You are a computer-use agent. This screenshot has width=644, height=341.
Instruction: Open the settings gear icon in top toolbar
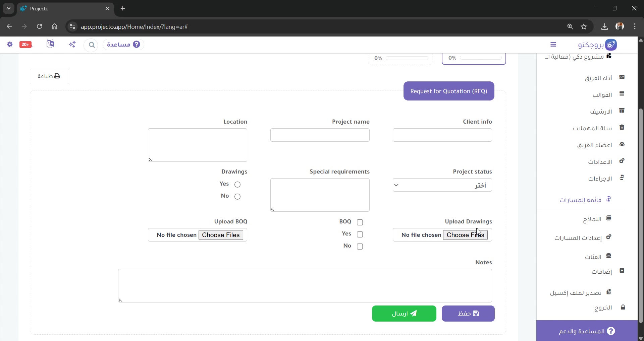coord(10,44)
